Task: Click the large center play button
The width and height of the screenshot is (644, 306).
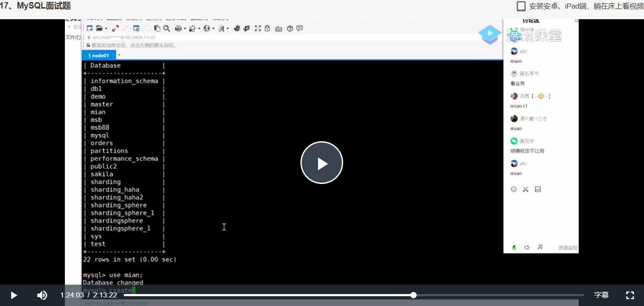Action: coord(322,163)
